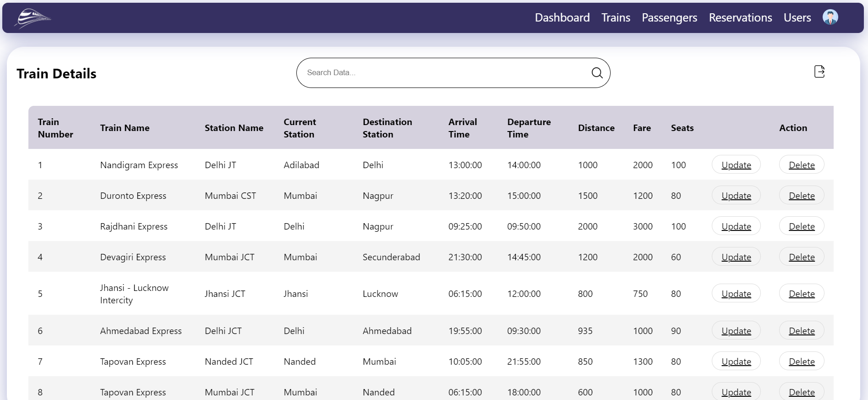Image resolution: width=868 pixels, height=400 pixels.
Task: Delete the Duronto Express train
Action: 802,196
